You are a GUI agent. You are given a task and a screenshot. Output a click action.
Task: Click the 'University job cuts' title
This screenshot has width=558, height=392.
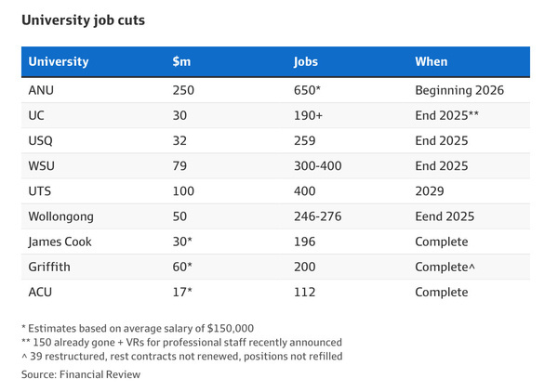click(83, 19)
